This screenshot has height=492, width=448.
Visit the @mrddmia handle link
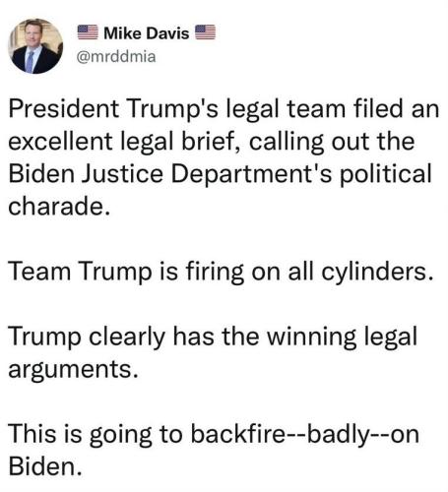click(116, 57)
